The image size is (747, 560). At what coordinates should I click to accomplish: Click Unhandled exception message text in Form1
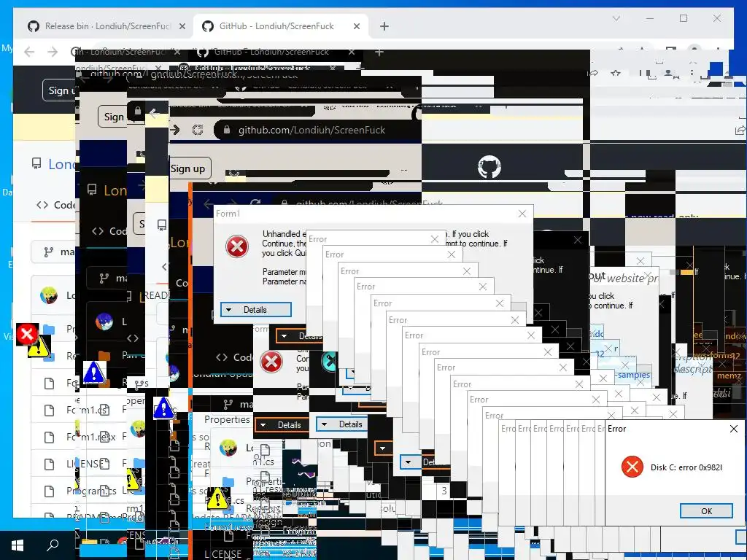[x=285, y=244]
